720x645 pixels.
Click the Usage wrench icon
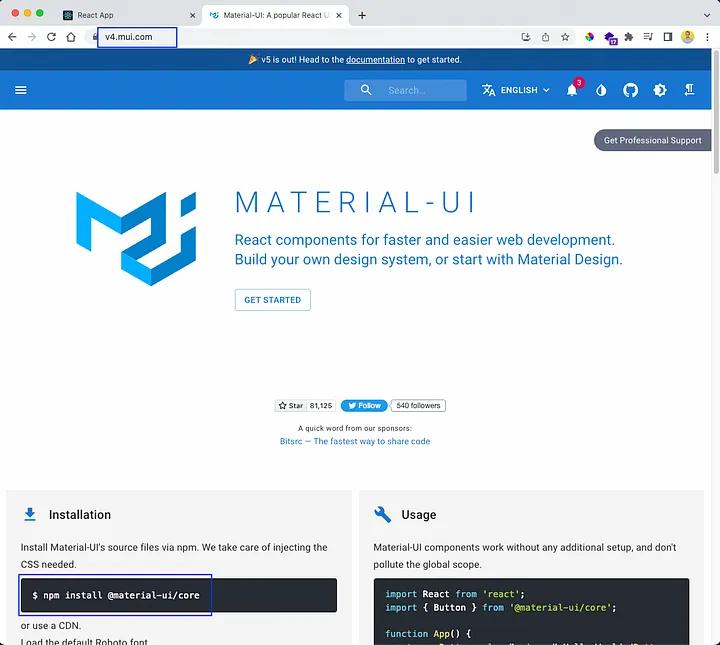382,515
